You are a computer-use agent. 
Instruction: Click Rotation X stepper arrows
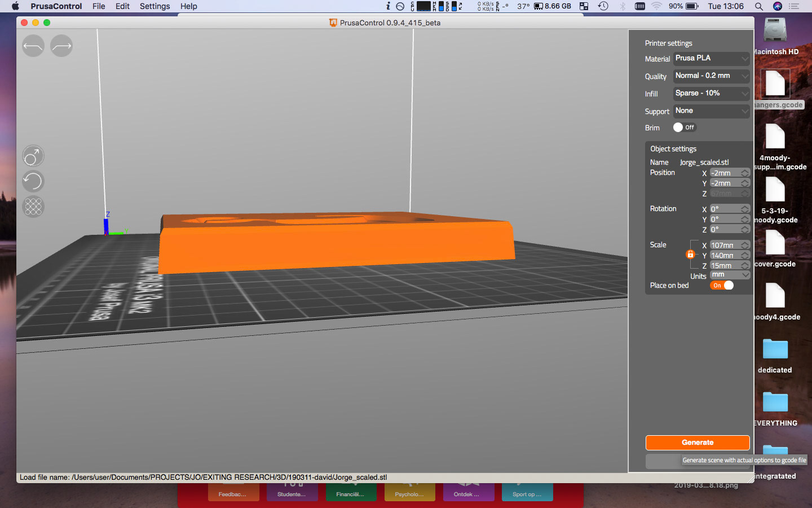745,209
